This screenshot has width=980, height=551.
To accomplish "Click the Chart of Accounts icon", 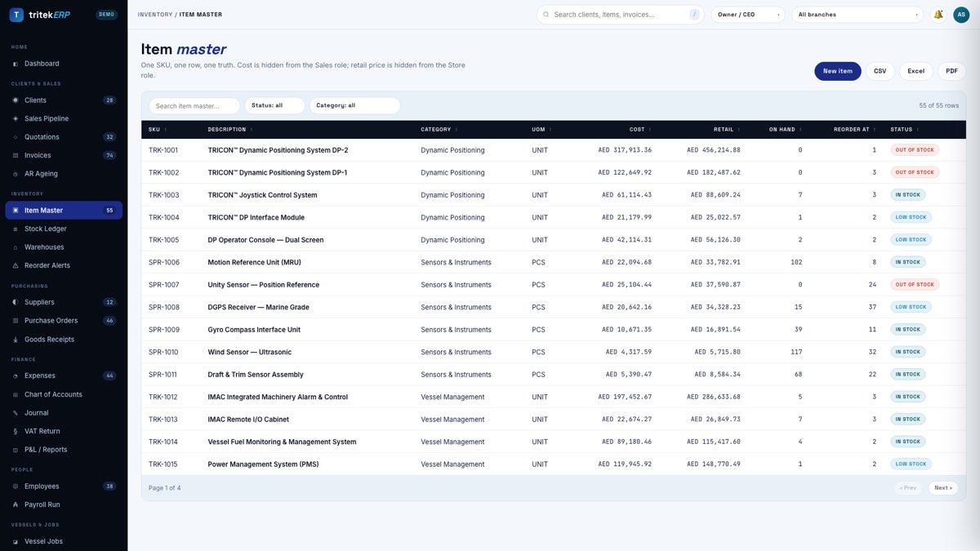I will [16, 394].
